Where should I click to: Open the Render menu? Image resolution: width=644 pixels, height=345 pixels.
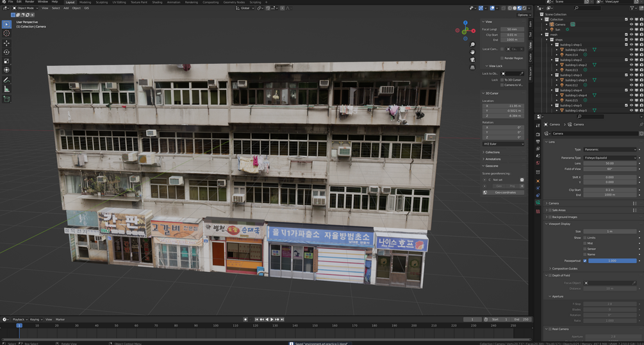(x=29, y=2)
